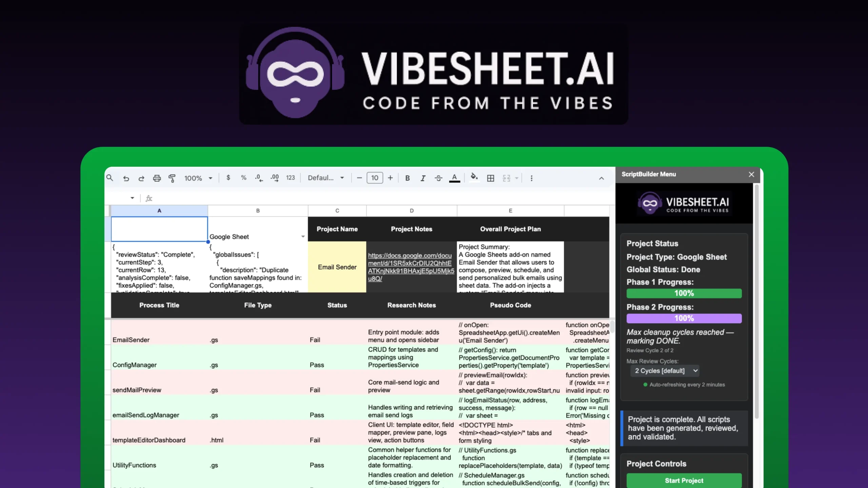Click the green Start Project button

coord(684,481)
